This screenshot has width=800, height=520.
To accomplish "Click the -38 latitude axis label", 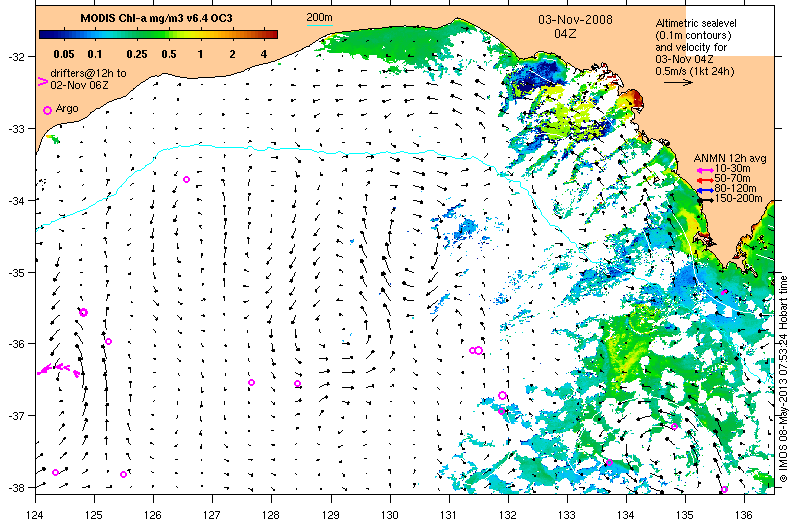I will point(15,487).
